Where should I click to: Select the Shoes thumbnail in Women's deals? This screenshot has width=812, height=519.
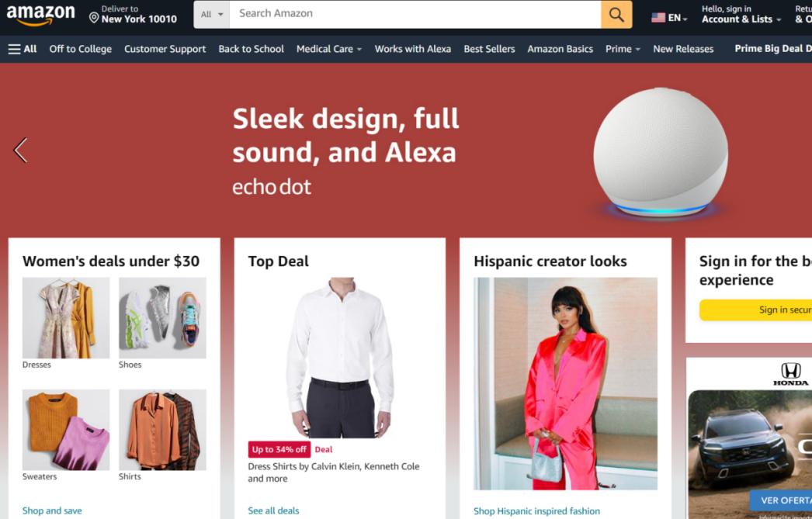[162, 318]
